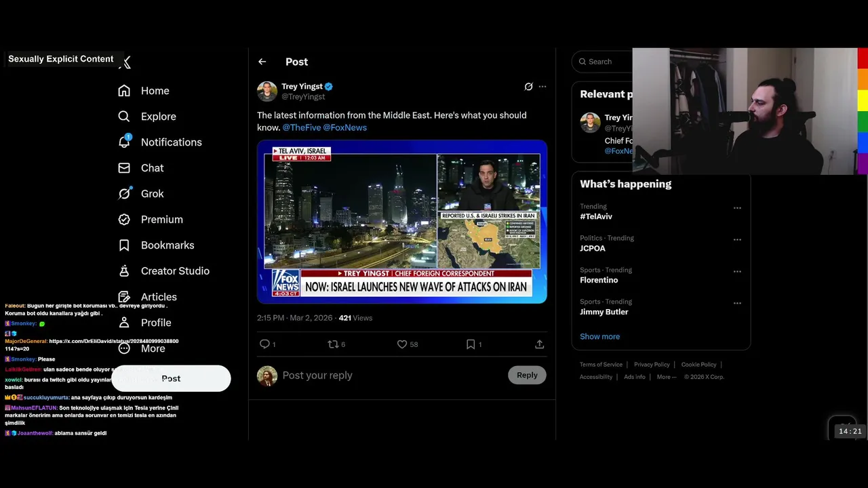
Task: Click the X logo icon
Action: [x=125, y=62]
